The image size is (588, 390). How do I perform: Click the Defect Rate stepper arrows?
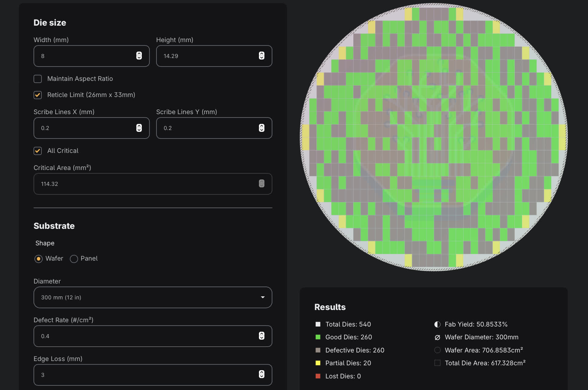tap(262, 336)
